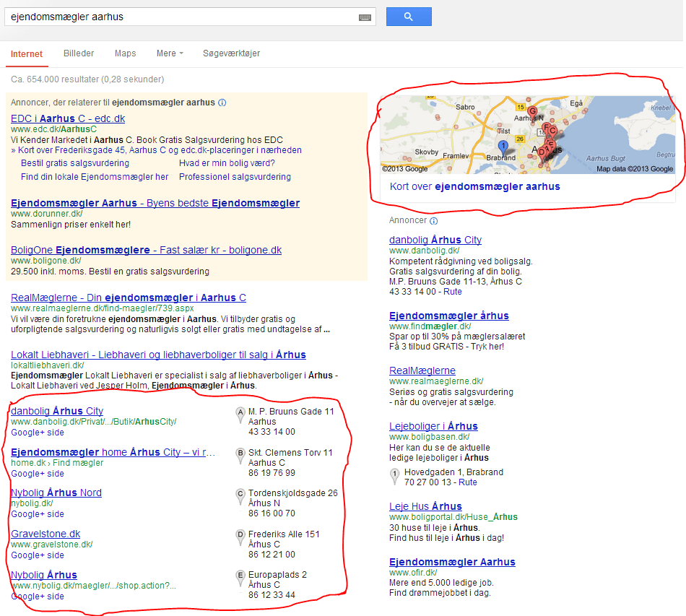Viewport: 686px width, 616px height.
Task: Select map pin D for Frederiks Alle 151
Action: tap(240, 537)
